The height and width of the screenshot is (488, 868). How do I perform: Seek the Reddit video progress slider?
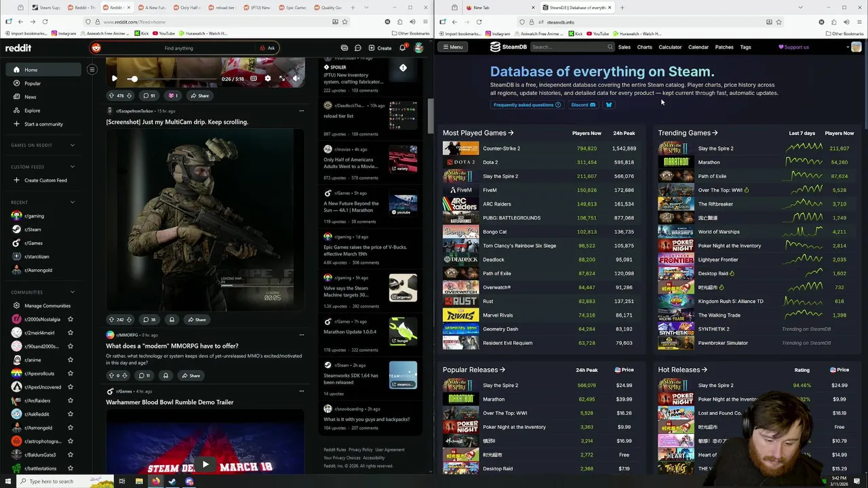click(173, 79)
